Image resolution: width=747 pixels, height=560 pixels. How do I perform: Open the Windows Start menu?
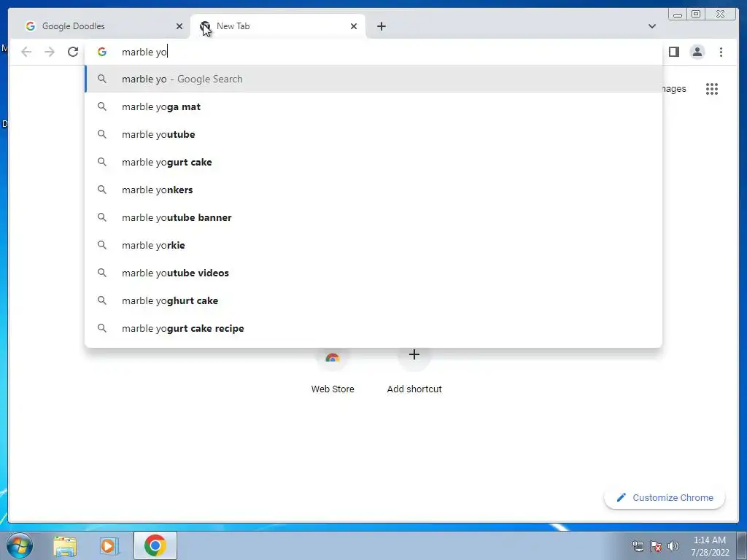(20, 545)
